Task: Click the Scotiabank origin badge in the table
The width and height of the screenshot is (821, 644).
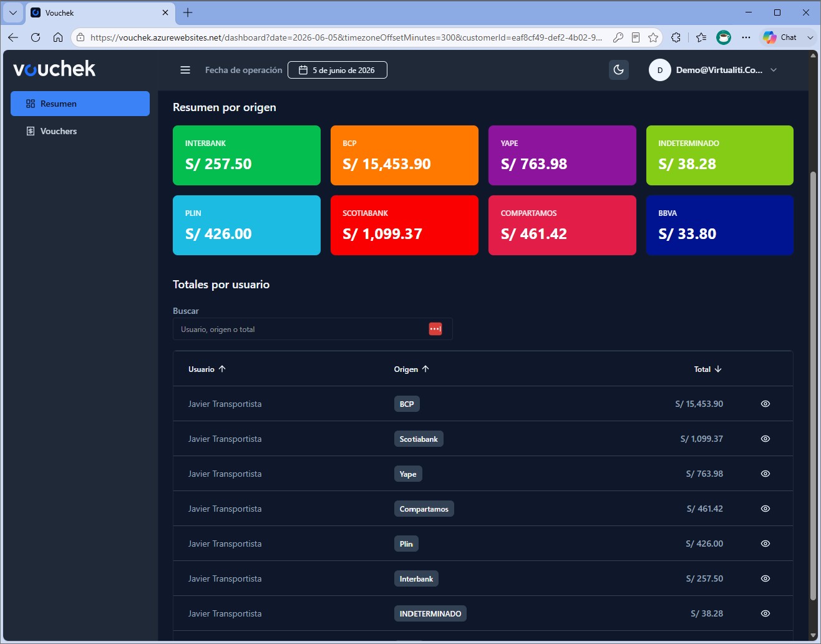Action: pyautogui.click(x=419, y=439)
